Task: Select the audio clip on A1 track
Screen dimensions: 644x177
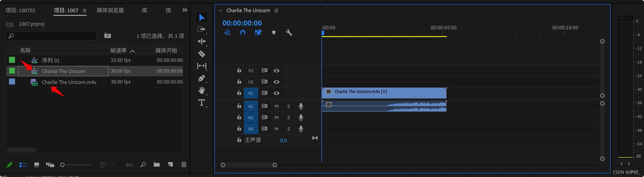Action: [x=384, y=106]
